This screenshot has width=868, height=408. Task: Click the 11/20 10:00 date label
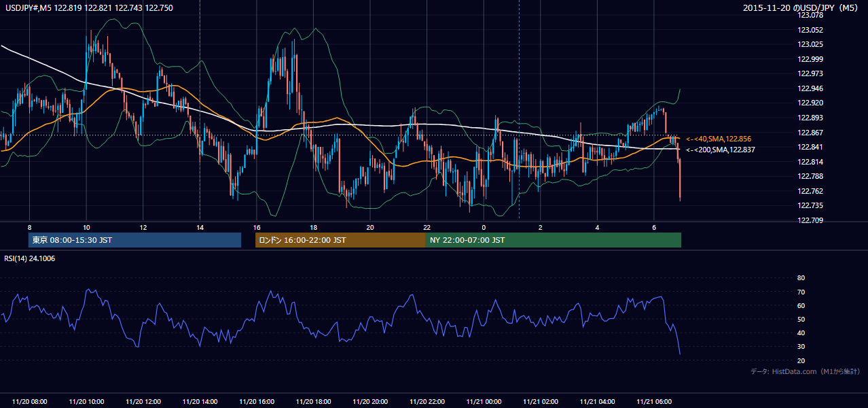click(x=86, y=402)
